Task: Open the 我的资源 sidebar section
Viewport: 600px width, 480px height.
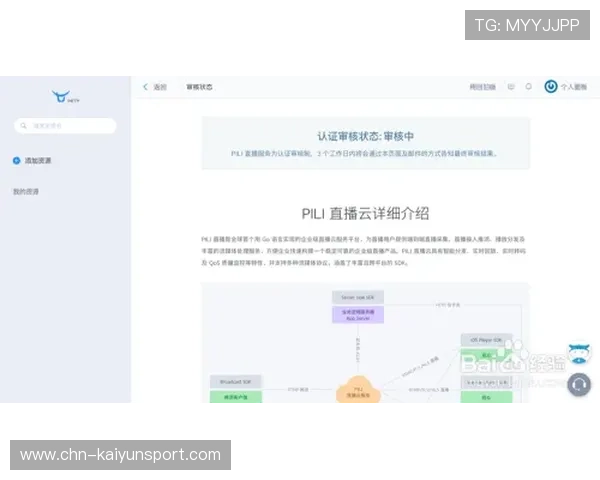Action: pyautogui.click(x=26, y=191)
